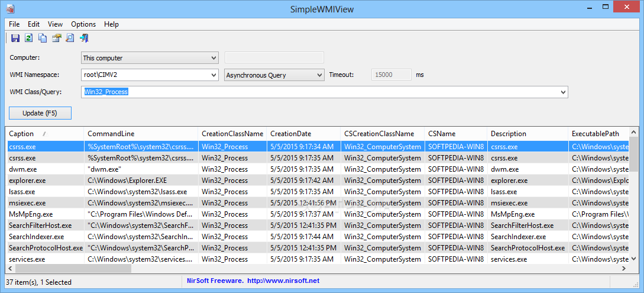
Task: Open Properties via the toolbar icon
Action: point(56,38)
